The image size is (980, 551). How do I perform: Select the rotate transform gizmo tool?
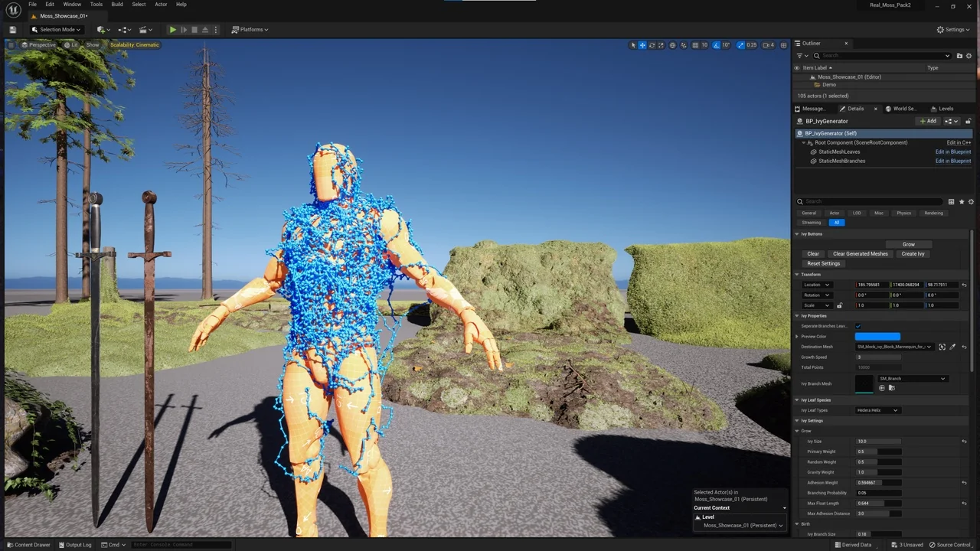tap(652, 45)
